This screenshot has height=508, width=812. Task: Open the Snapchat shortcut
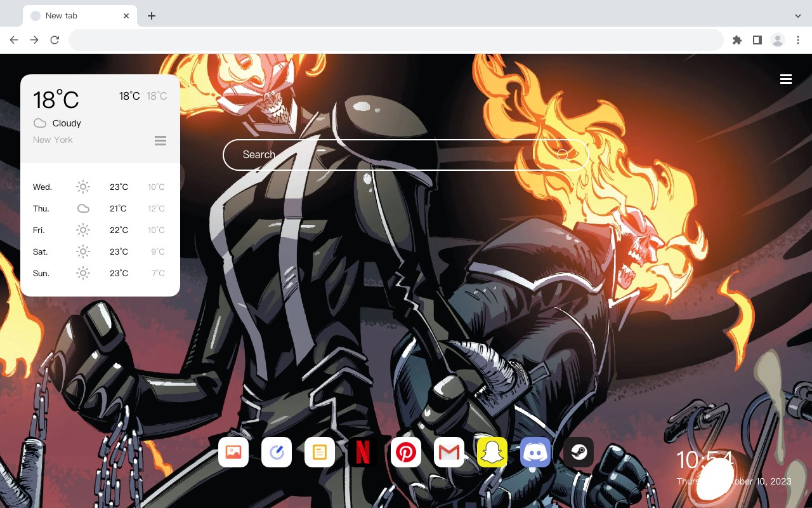[x=492, y=452]
